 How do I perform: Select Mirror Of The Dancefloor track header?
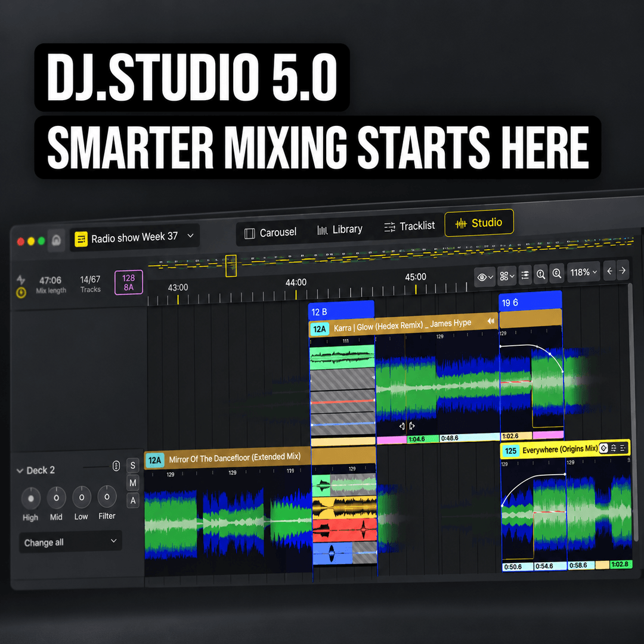click(227, 457)
